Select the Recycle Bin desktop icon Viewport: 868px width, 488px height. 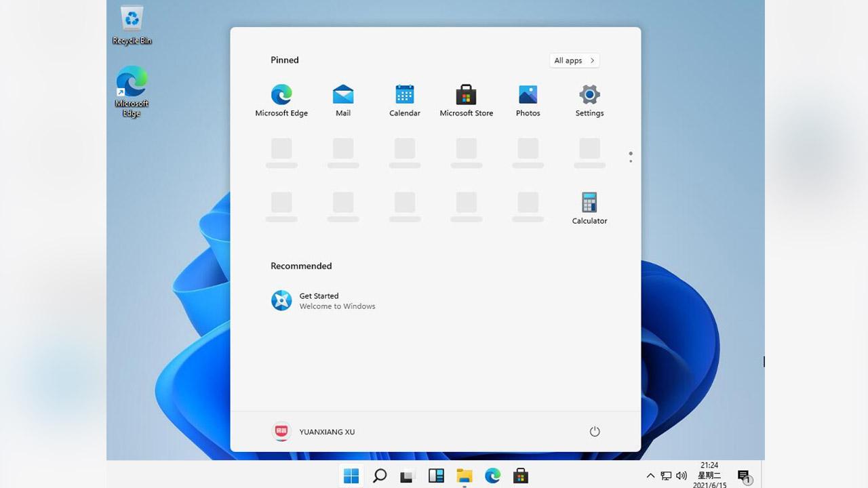coord(132,26)
